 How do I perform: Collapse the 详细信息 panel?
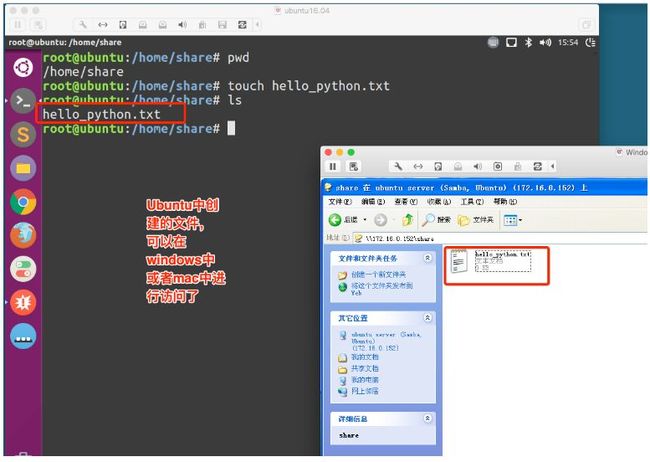(427, 419)
